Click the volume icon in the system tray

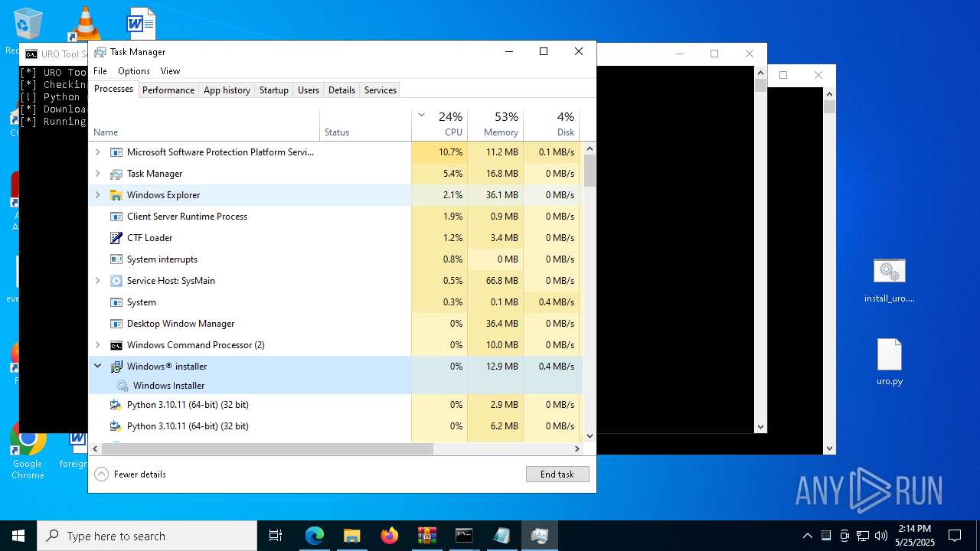click(x=881, y=536)
